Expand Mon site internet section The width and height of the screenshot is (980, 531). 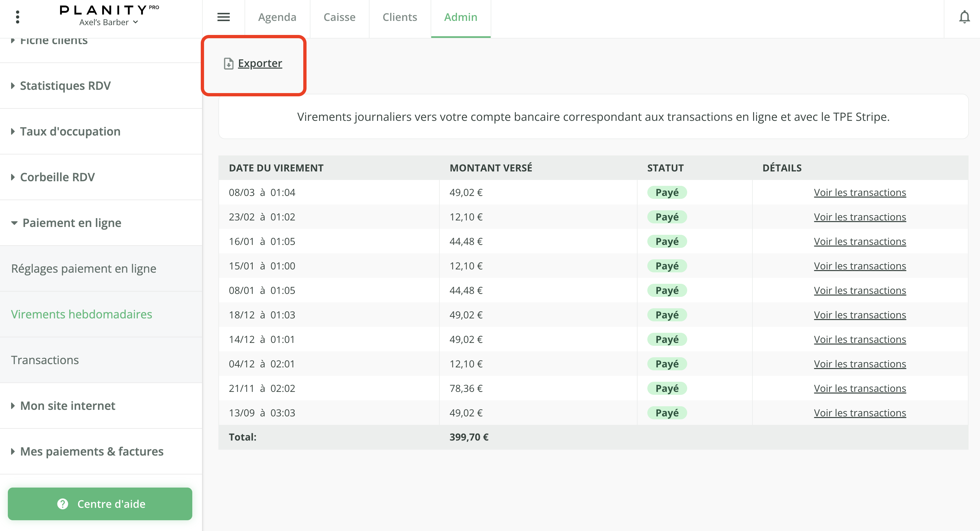pyautogui.click(x=67, y=406)
